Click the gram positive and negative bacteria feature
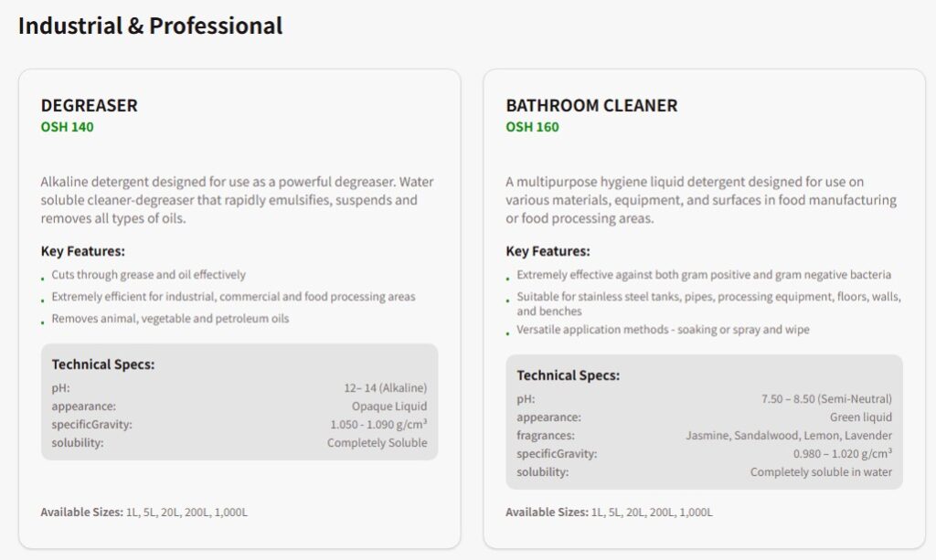Screen dimensions: 936x560 (x=703, y=274)
